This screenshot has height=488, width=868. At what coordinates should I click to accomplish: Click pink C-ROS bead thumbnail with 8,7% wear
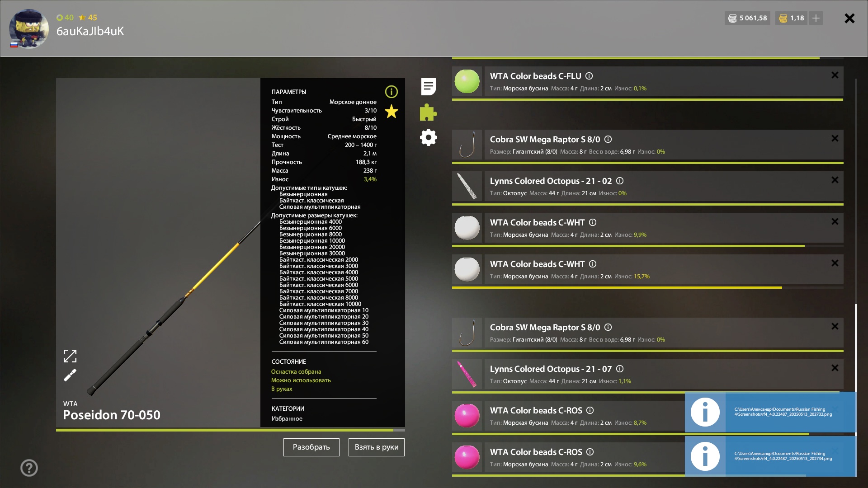(467, 416)
